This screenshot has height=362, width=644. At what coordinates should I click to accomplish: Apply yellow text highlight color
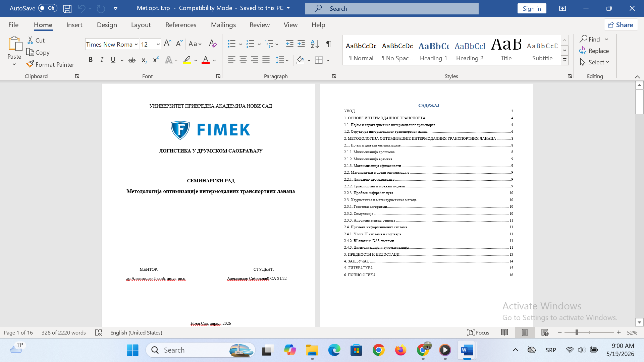[x=187, y=60]
